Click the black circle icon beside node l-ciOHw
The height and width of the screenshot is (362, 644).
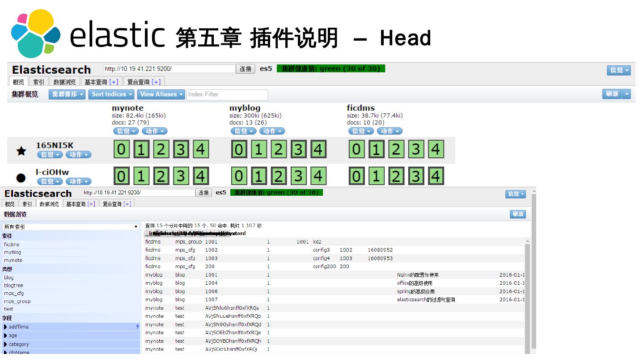21,177
